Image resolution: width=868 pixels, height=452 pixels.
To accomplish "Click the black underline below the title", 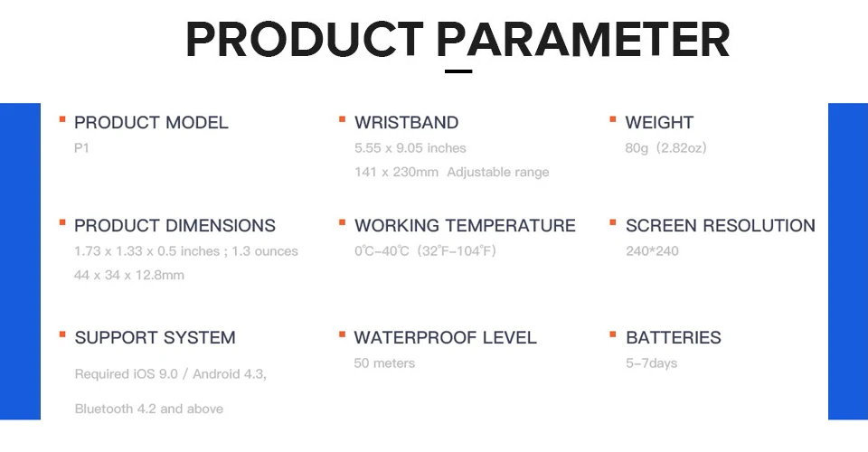I will [x=458, y=71].
